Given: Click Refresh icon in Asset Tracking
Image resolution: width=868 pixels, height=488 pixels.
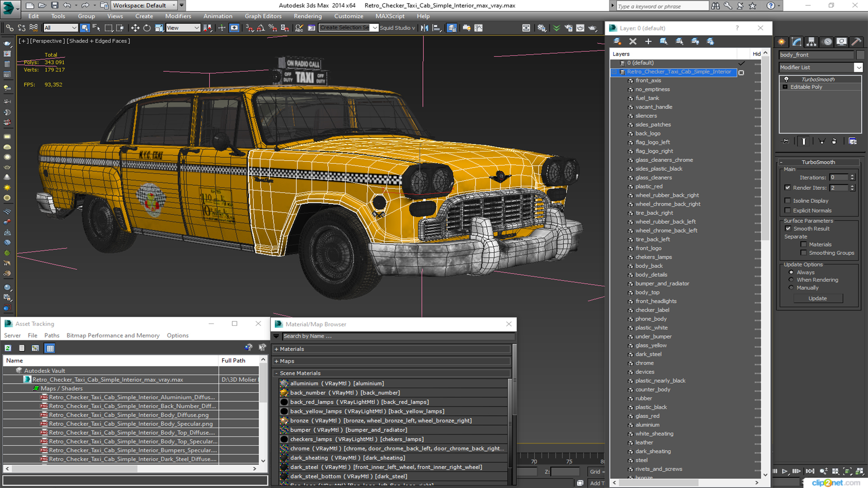Looking at the screenshot, I should pyautogui.click(x=8, y=348).
